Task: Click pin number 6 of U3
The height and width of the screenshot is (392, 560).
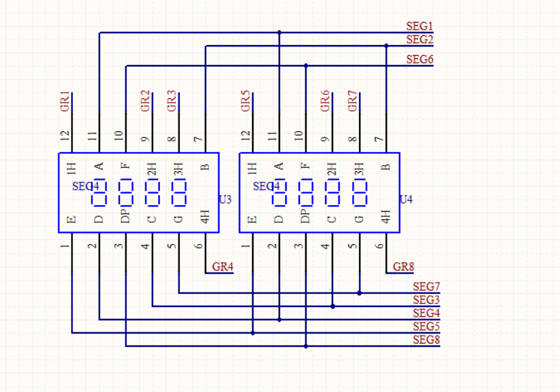Action: (199, 246)
